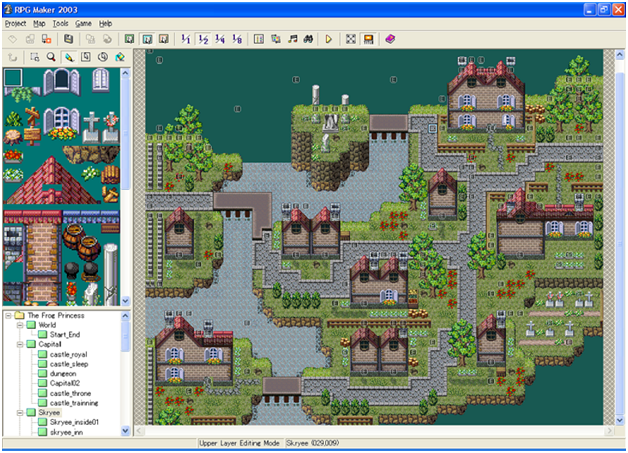The width and height of the screenshot is (628, 453).
Task: Set map zoom to 1/2 scale
Action: point(203,39)
